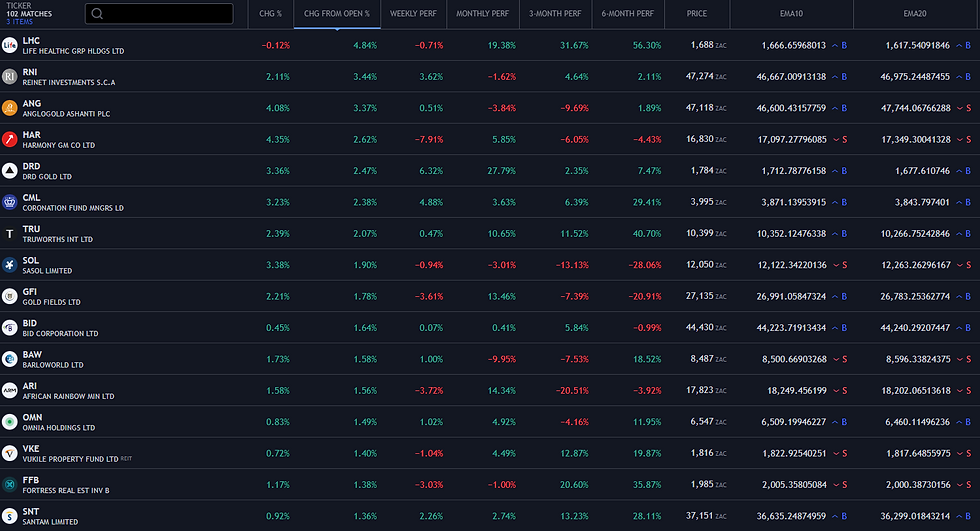Click the Coronation Fund (CML) logo icon

pos(9,202)
